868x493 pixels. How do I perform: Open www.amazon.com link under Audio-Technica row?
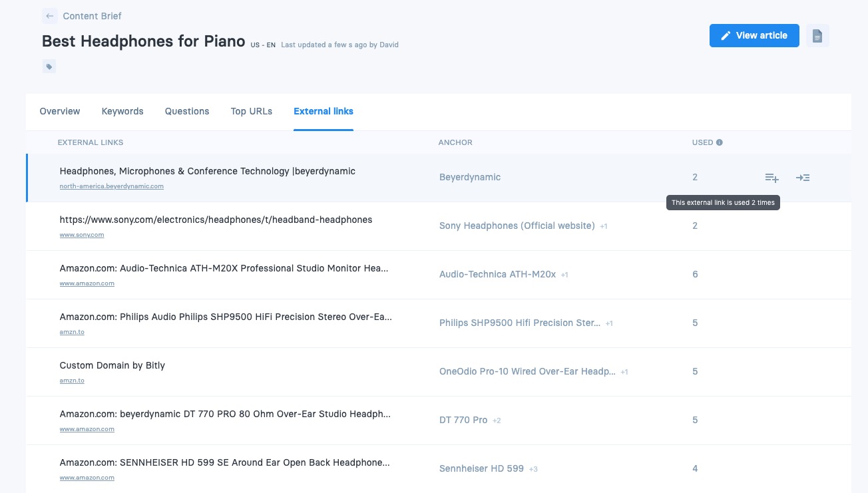(x=87, y=283)
